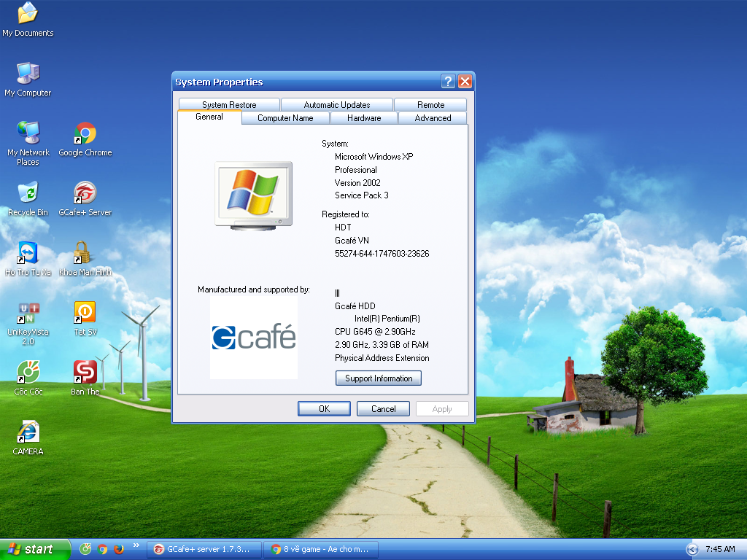Click the 'Version 2002' text
The width and height of the screenshot is (747, 560).
(x=357, y=183)
